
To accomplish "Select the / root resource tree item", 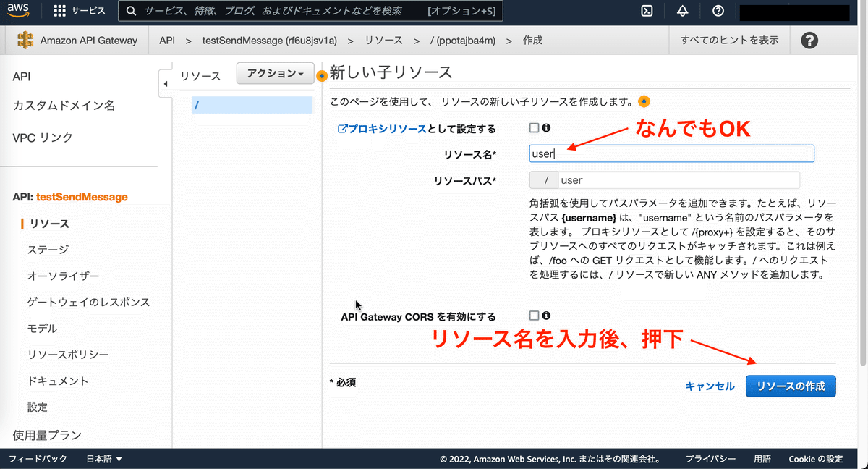I will 252,105.
